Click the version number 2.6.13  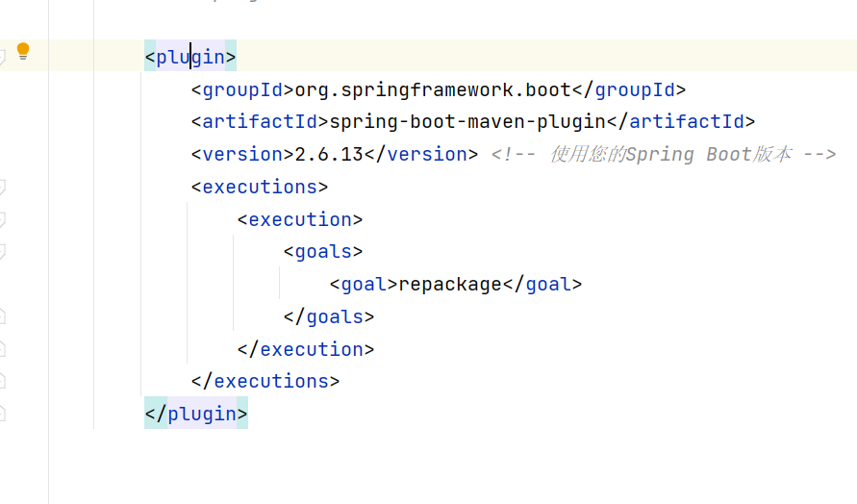click(x=329, y=155)
